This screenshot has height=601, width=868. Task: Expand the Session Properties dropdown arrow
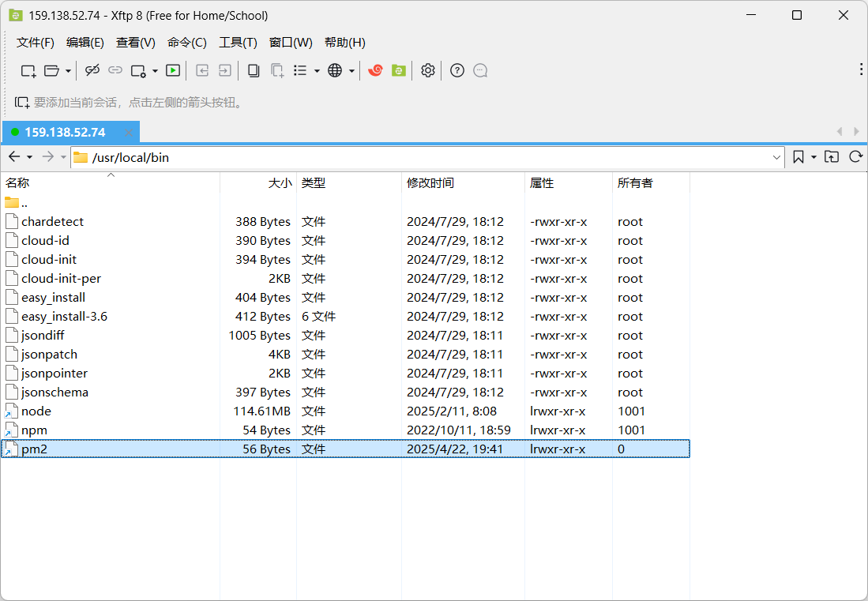(155, 71)
